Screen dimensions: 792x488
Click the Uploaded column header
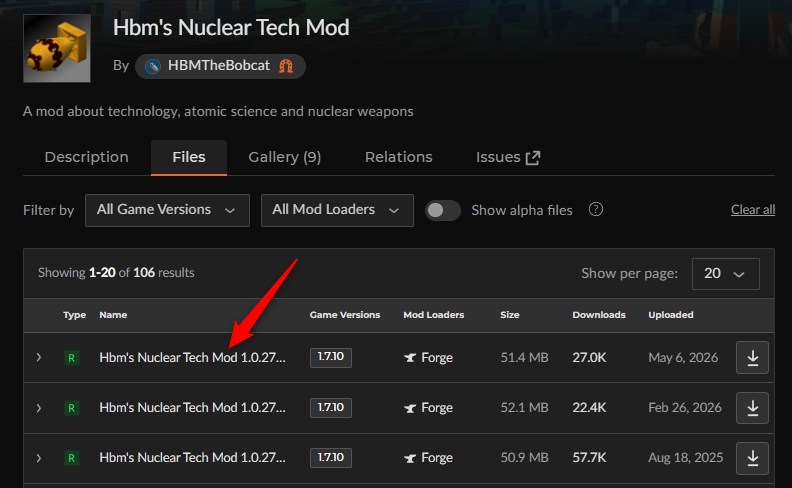[x=671, y=315]
